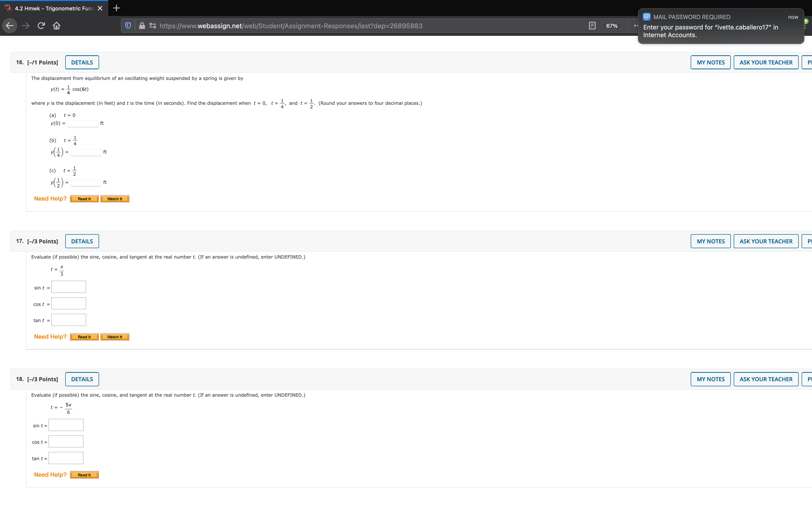Open the site permissions icon in address bar
Viewport: 812px width, 507px height.
point(153,26)
